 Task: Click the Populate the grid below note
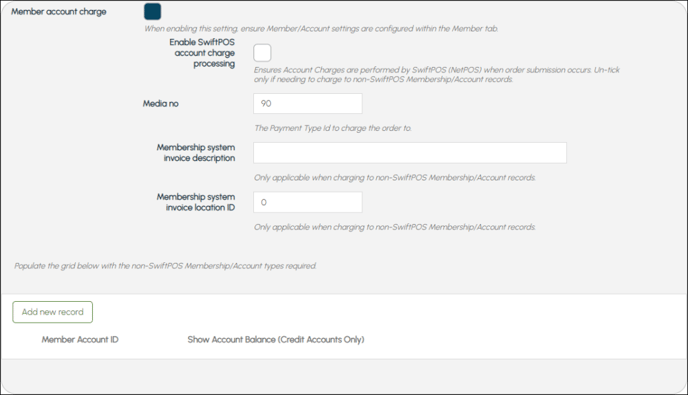165,266
